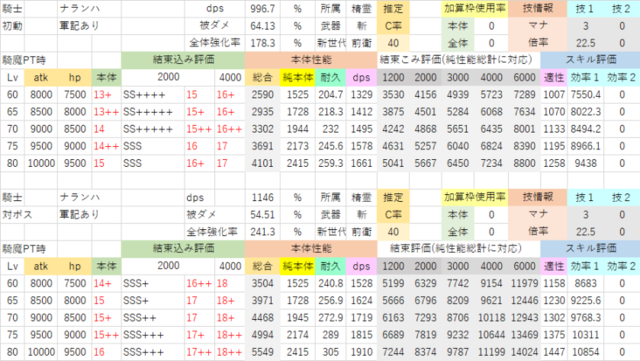This screenshot has height=361, width=640.
Task: Select the 効率1 value 8683
Action: tap(586, 283)
